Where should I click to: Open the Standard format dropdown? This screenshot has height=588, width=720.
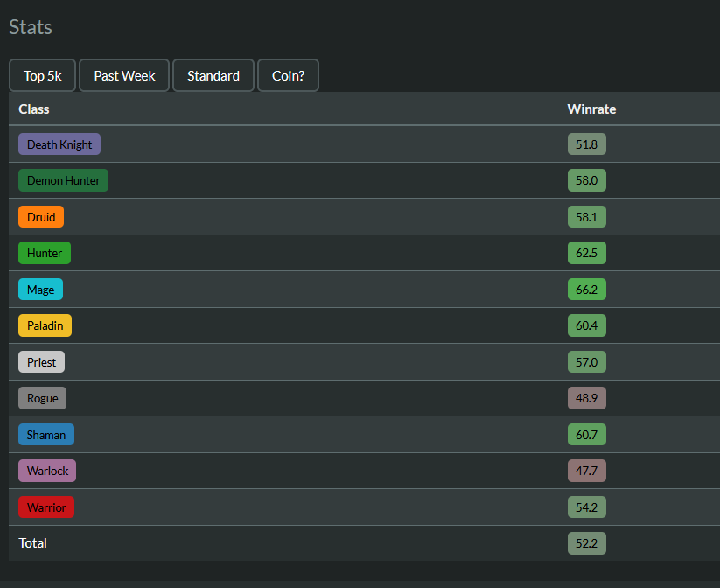pyautogui.click(x=213, y=76)
